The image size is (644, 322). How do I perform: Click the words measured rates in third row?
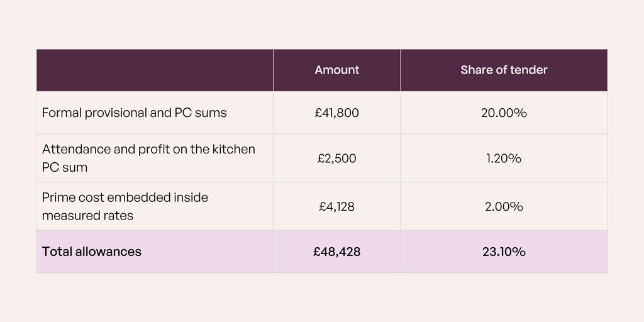pos(87,216)
